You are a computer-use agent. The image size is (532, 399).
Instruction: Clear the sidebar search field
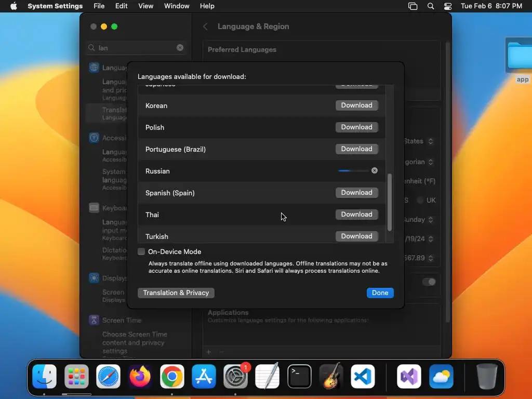click(x=180, y=48)
